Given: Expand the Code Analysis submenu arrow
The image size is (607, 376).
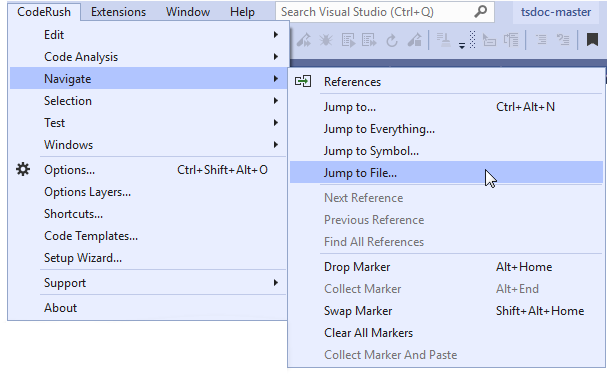Looking at the screenshot, I should 276,57.
